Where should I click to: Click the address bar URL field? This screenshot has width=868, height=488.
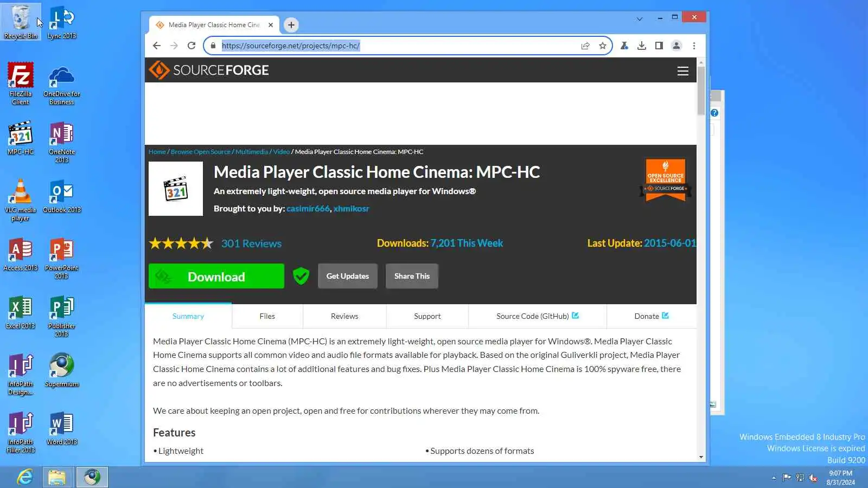(399, 46)
